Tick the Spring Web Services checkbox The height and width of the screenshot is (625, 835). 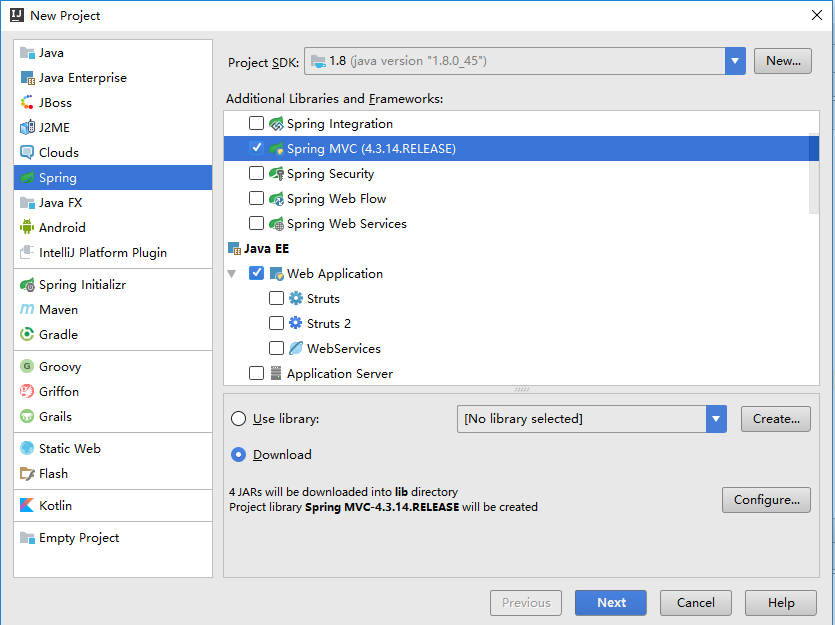click(256, 223)
